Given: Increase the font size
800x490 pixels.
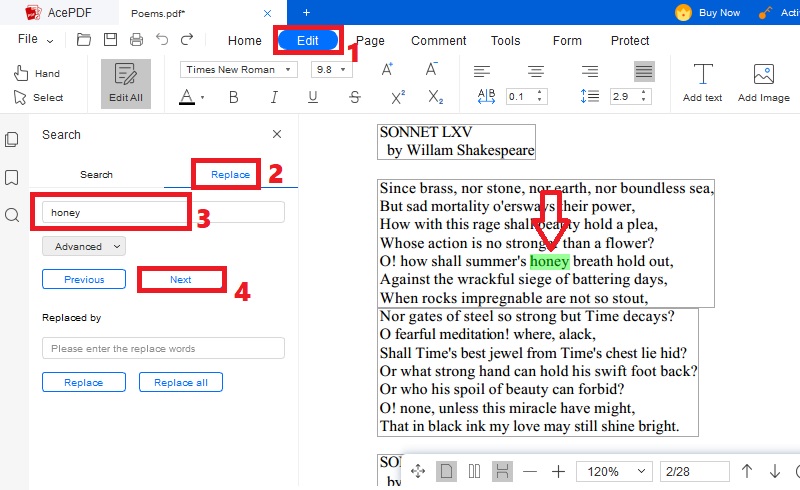Looking at the screenshot, I should point(387,69).
